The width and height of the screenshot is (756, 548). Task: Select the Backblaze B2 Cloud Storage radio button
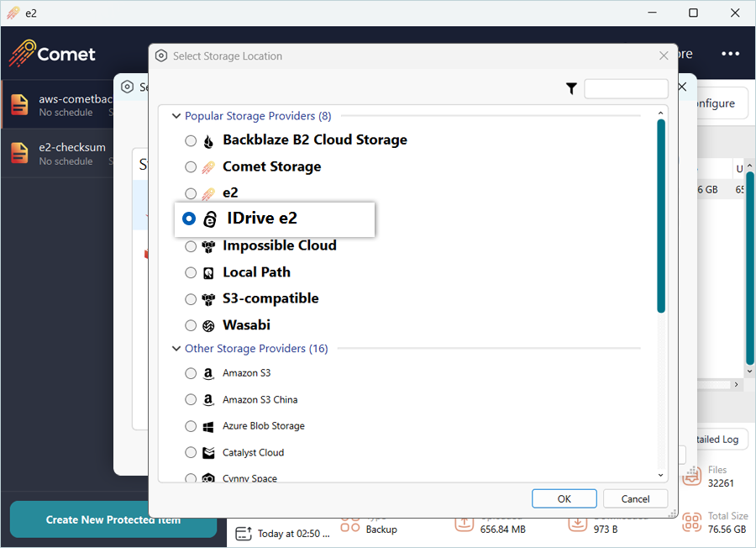[191, 140]
